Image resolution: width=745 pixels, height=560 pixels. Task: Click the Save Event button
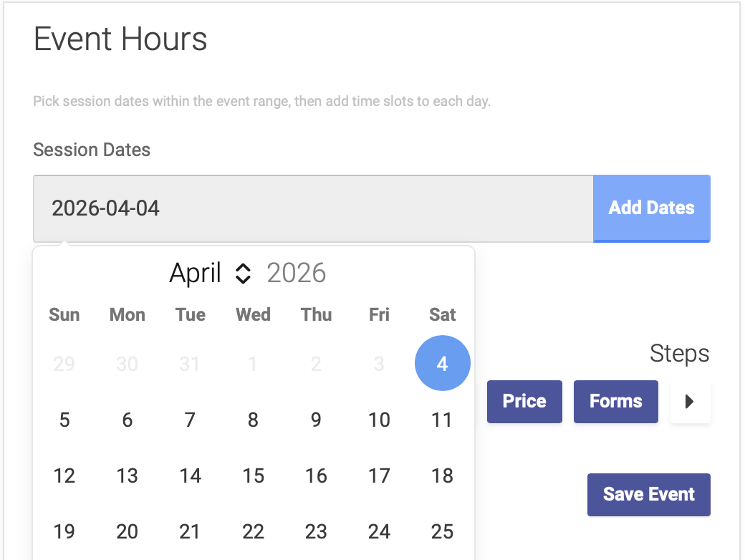648,494
